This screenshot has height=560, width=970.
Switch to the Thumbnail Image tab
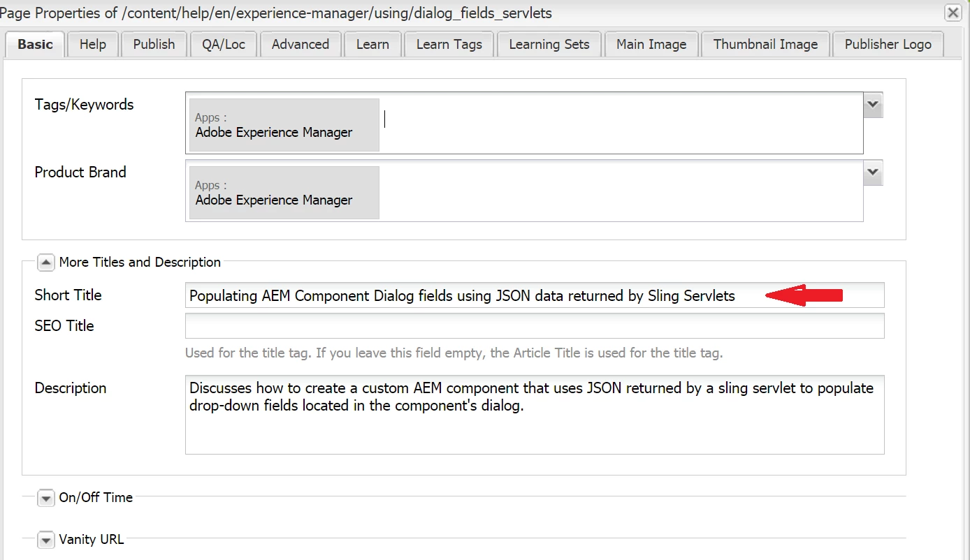(765, 44)
